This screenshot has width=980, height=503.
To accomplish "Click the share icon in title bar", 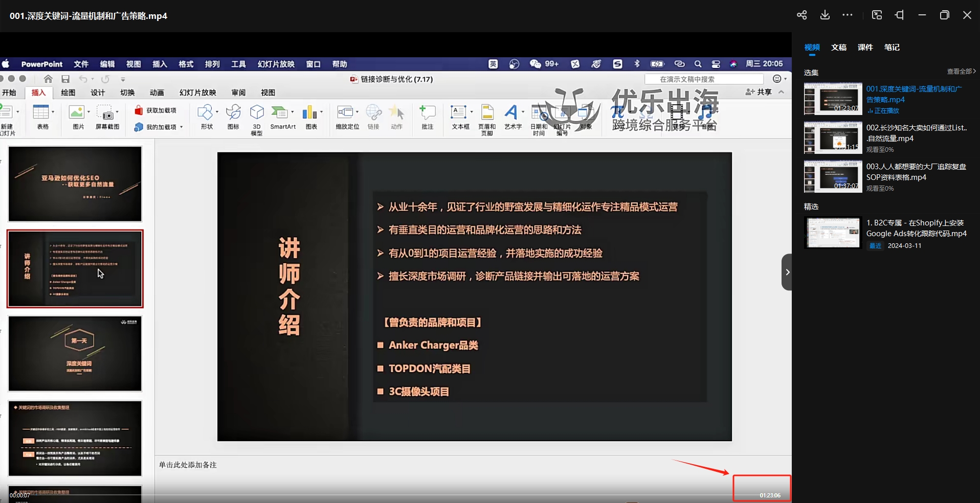I will pos(801,15).
